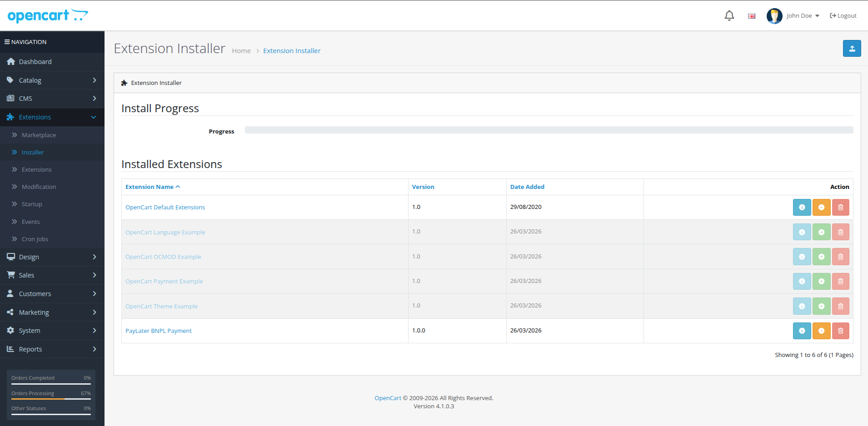This screenshot has height=426, width=868.
Task: Expand the Sales menu
Action: [52, 275]
